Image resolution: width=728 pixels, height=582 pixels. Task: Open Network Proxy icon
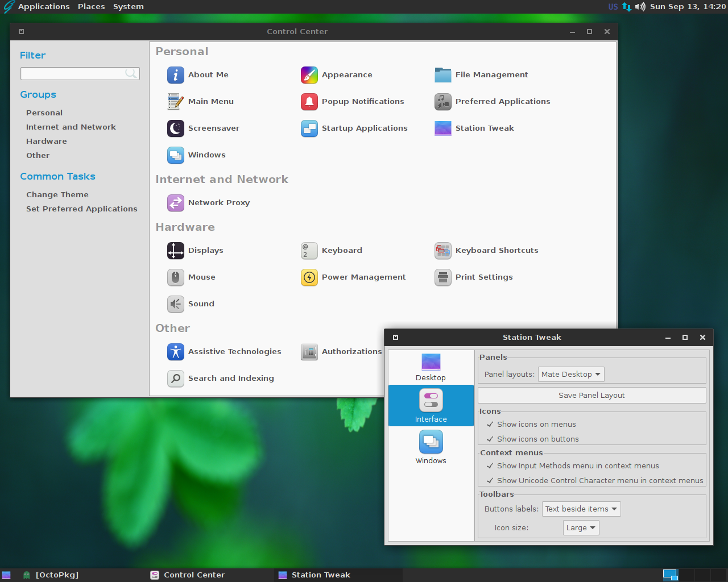tap(176, 203)
